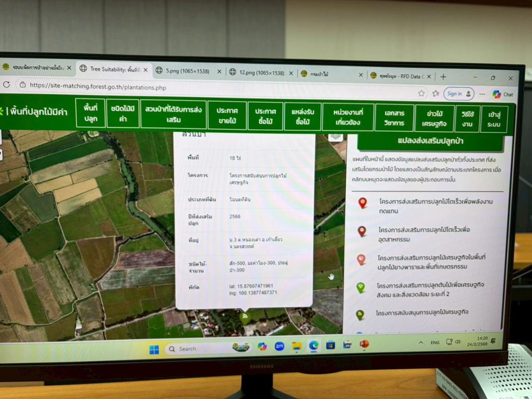Click the เข้าสู่ระบบ login button
The image size is (532, 399).
tap(494, 119)
